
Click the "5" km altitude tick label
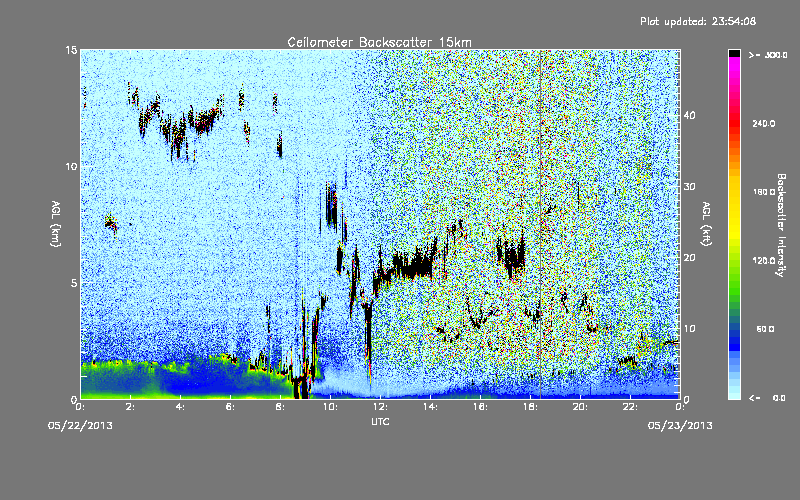[74, 283]
